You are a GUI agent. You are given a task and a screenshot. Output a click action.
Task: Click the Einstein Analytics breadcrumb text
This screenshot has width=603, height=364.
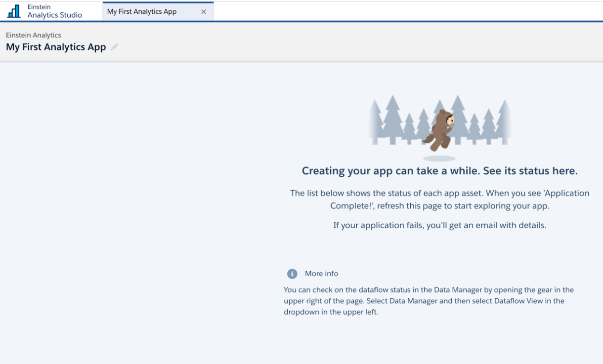coord(34,35)
